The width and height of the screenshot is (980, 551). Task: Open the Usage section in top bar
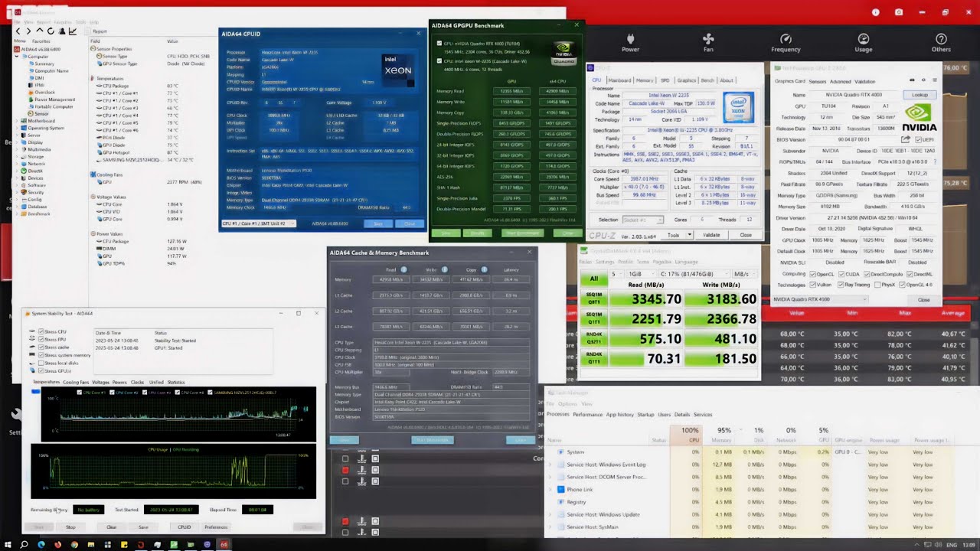863,43
